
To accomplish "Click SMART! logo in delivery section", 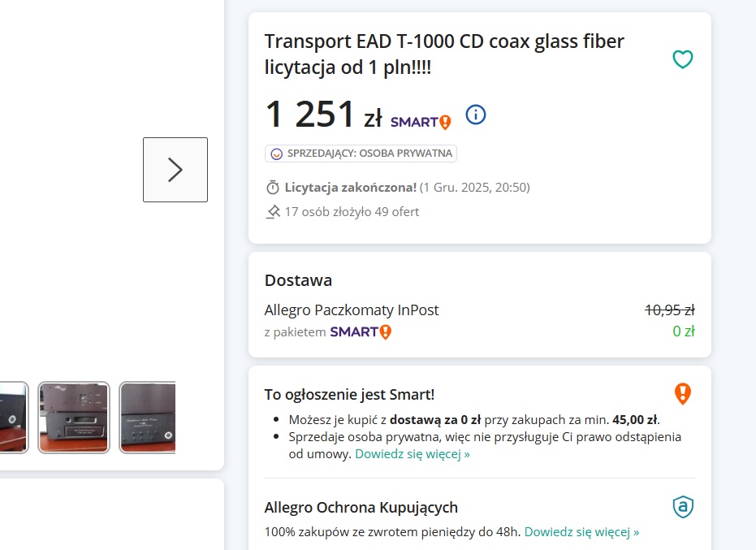I will (x=361, y=331).
